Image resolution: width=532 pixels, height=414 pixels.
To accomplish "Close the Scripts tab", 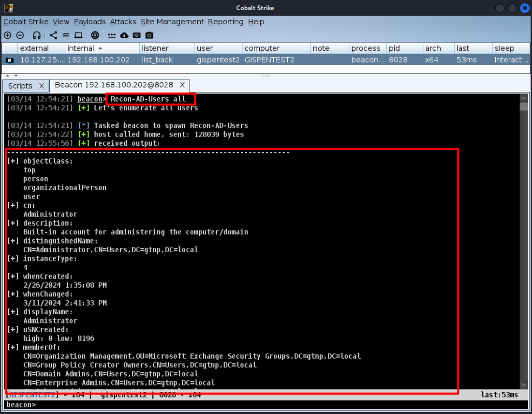I will [42, 86].
